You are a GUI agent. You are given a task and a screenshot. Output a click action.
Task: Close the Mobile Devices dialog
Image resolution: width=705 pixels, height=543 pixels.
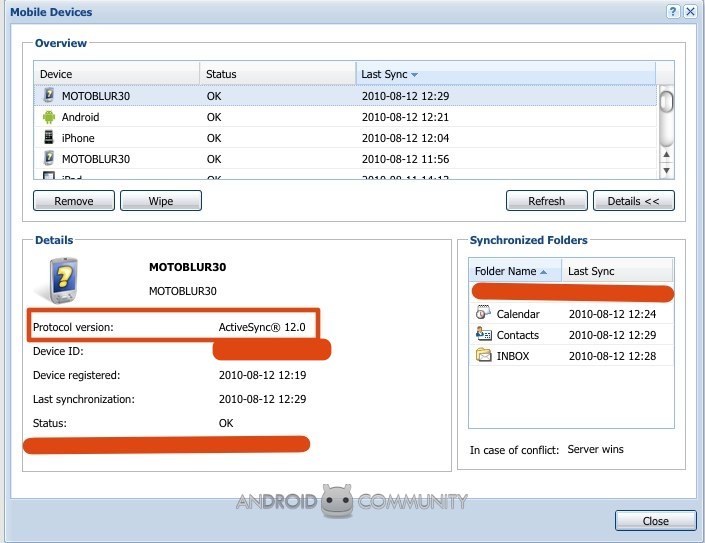pos(655,521)
